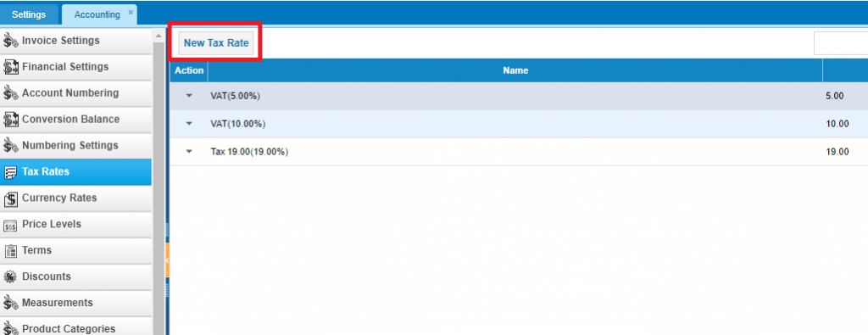
Task: Expand the action dropdown for Tax 19.00(19.00%)
Action: click(189, 151)
